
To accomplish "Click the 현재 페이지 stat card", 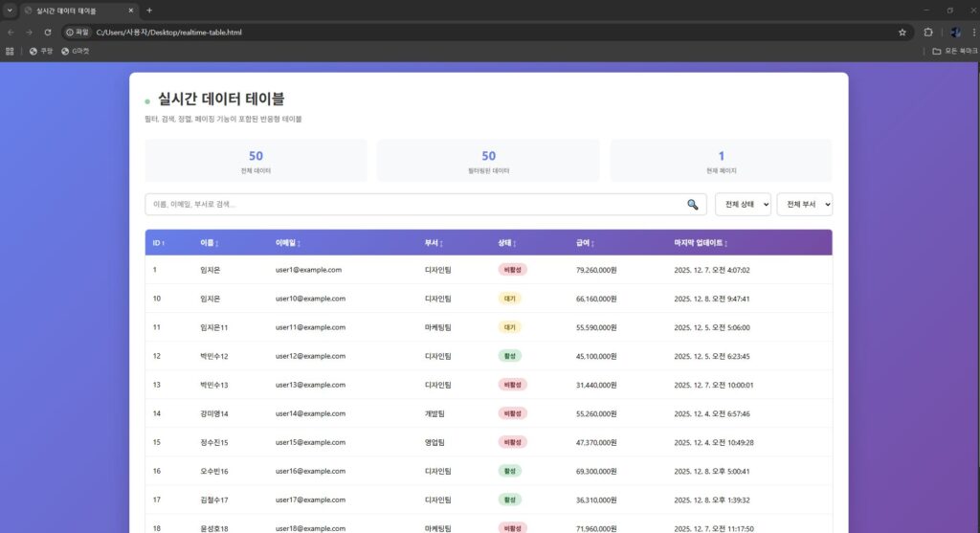I will (x=721, y=161).
